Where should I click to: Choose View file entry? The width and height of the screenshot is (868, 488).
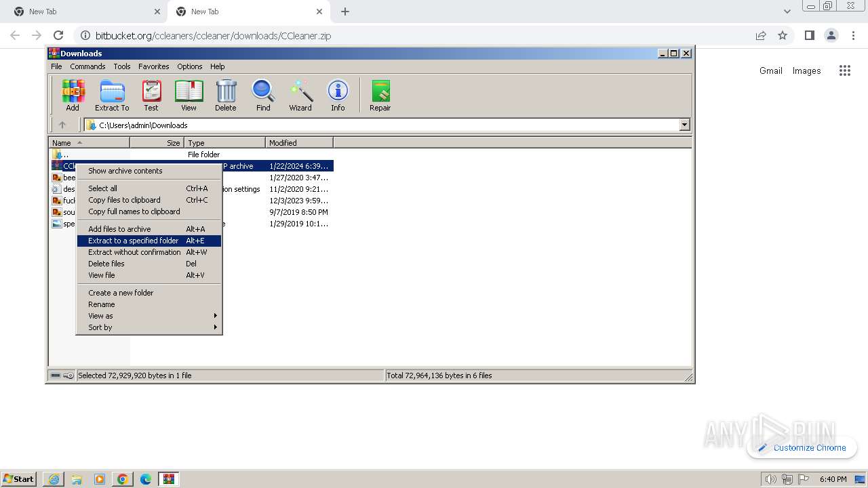(149, 275)
